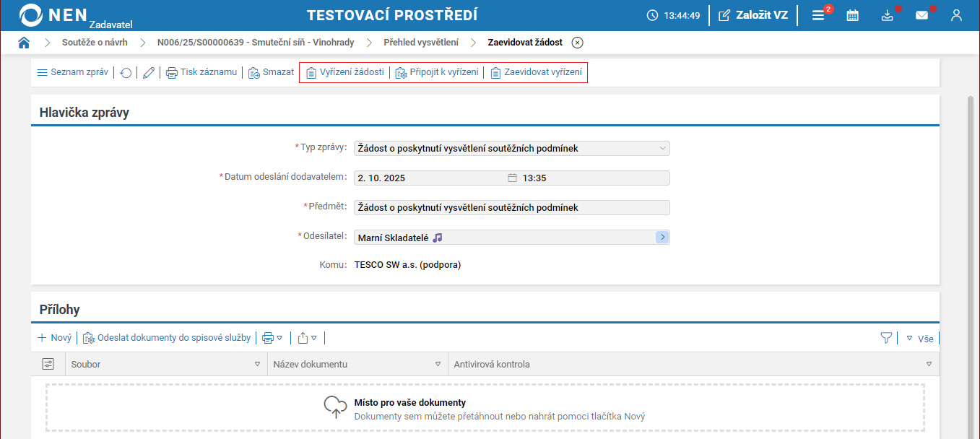Expand the Vše filter dropdown
The width and height of the screenshot is (980, 439).
pyautogui.click(x=920, y=338)
